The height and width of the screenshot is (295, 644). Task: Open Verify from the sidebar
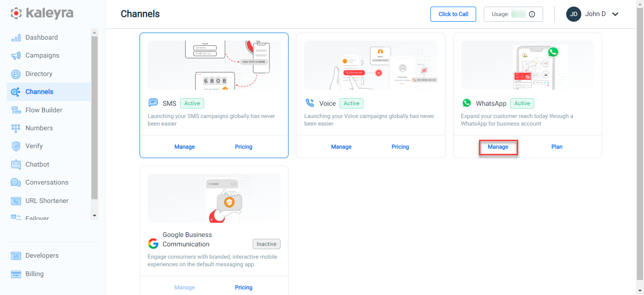coord(49,146)
